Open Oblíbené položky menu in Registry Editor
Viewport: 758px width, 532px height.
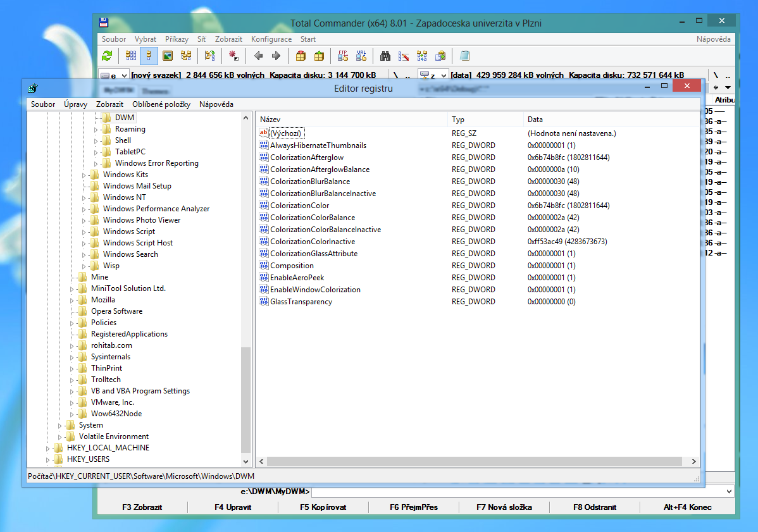coord(161,104)
